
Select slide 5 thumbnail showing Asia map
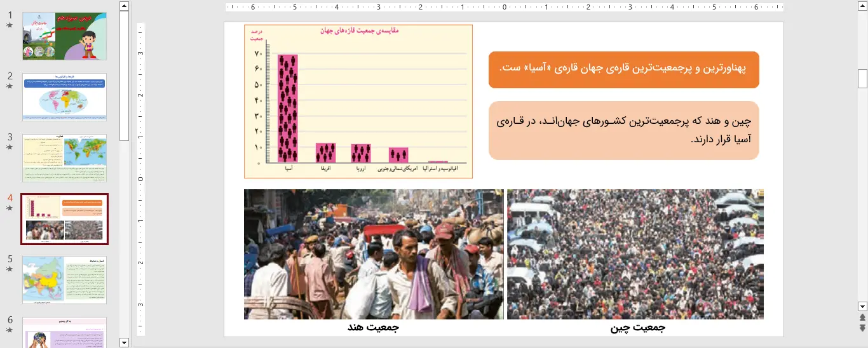65,280
